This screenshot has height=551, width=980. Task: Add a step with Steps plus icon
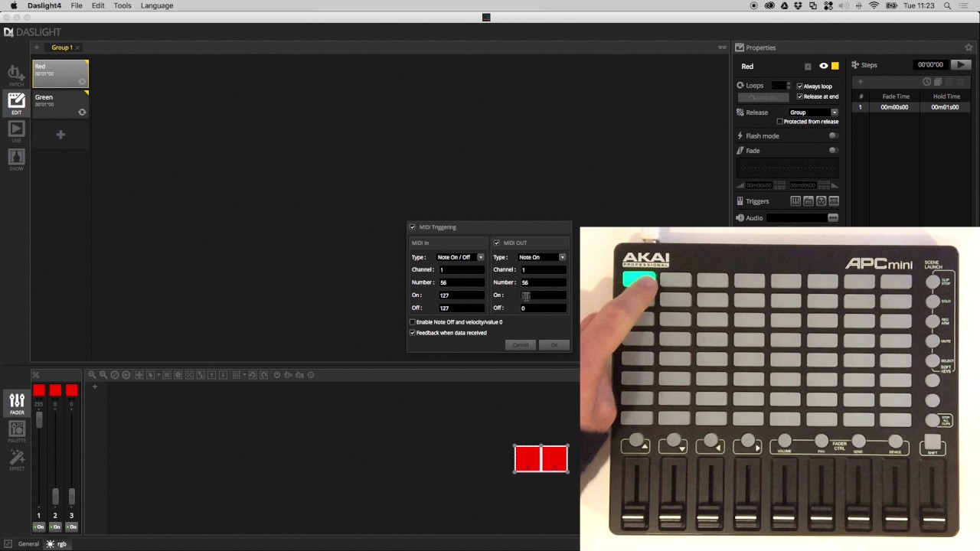click(x=860, y=82)
